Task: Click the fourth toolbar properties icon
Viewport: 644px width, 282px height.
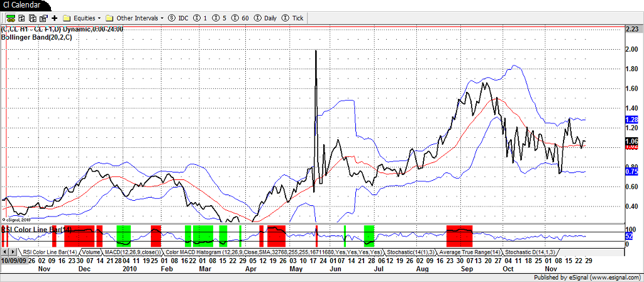Action: pos(43,18)
